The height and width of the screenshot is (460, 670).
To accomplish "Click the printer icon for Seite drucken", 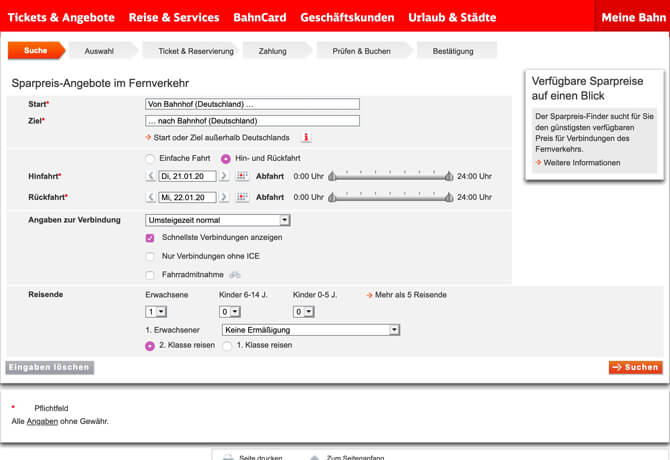I will point(228,457).
